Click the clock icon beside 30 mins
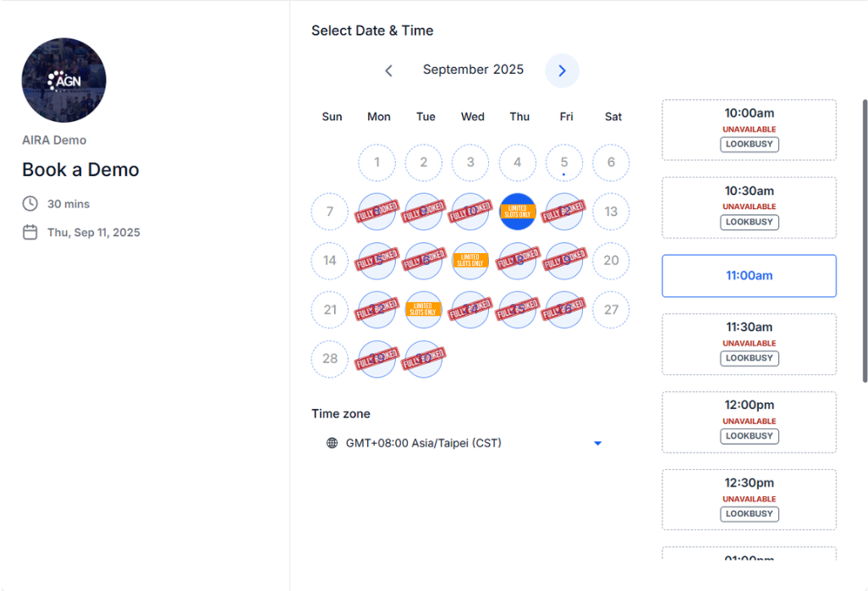This screenshot has height=591, width=868. tap(30, 204)
